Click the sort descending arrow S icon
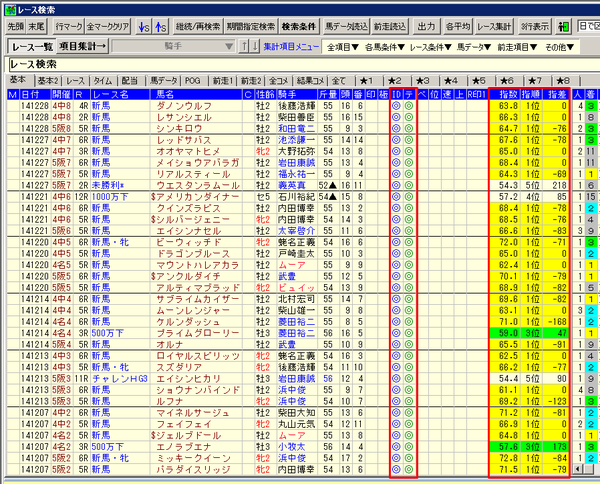Viewport: 600px width, 484px height. pos(144,27)
